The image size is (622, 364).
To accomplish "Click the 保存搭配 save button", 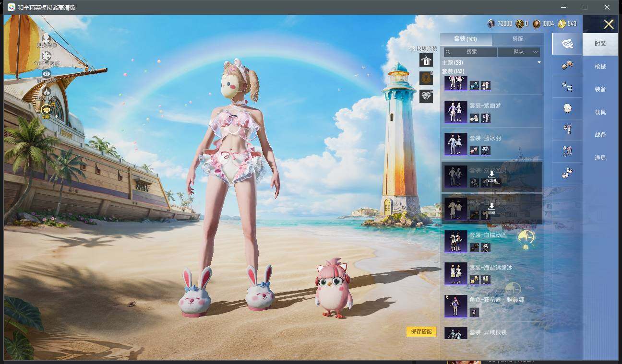I will point(421,331).
